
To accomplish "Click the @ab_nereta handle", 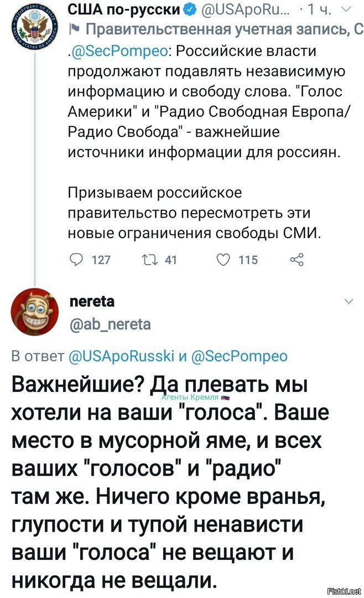I will [x=111, y=324].
